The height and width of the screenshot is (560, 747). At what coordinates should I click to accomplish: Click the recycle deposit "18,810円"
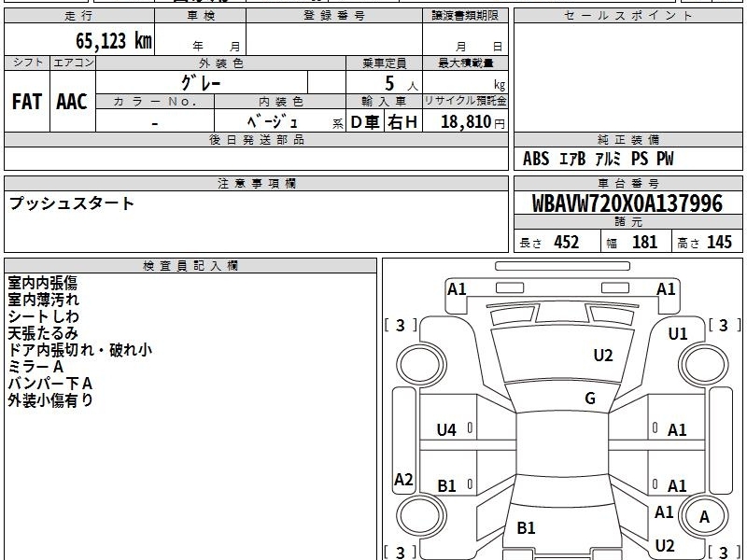(472, 122)
